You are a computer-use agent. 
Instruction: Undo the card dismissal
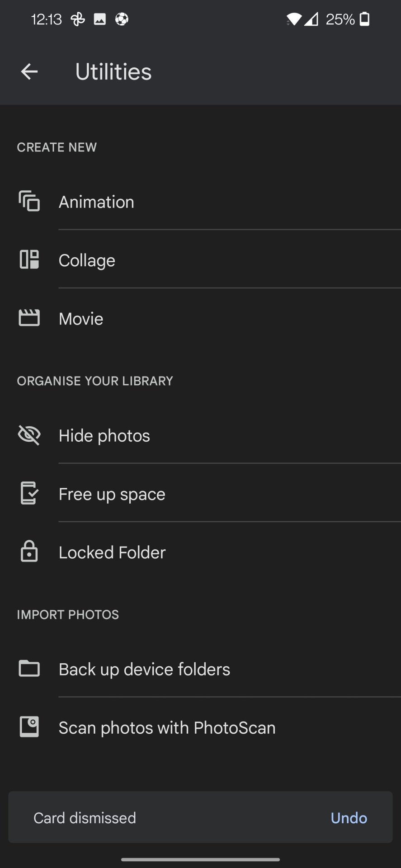(x=349, y=818)
